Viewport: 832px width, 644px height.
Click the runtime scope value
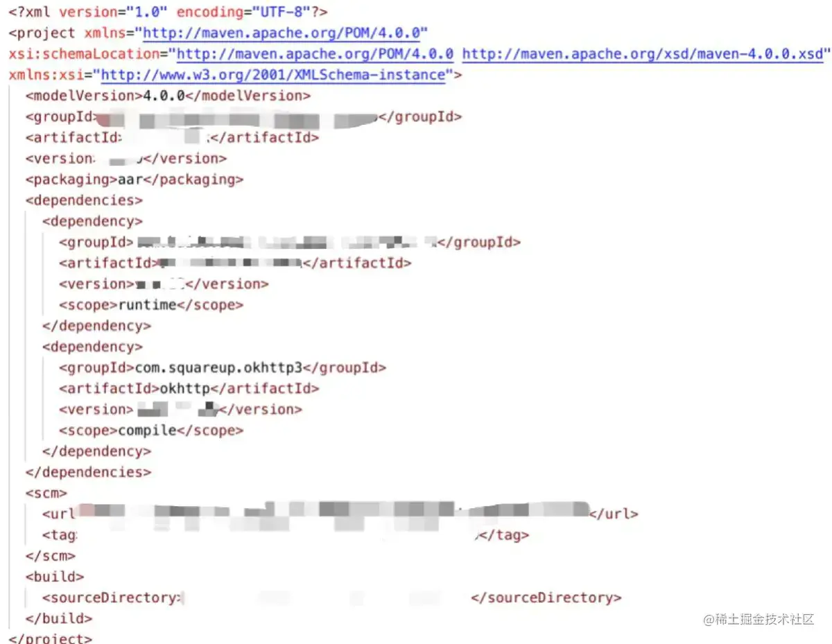(148, 305)
